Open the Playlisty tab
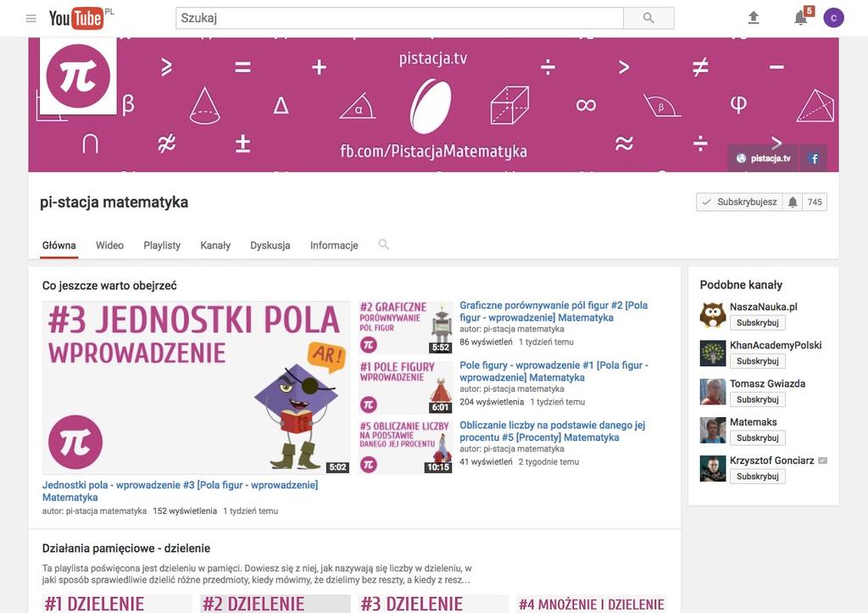 click(162, 245)
